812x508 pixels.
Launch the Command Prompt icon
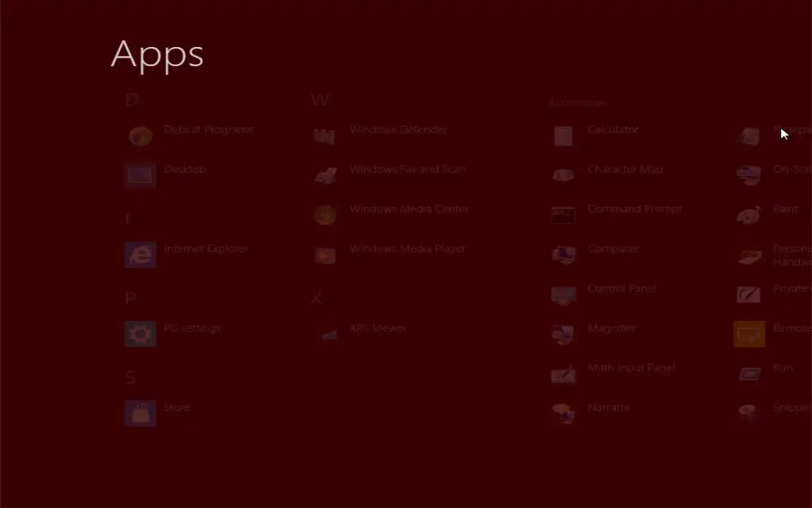click(x=563, y=215)
